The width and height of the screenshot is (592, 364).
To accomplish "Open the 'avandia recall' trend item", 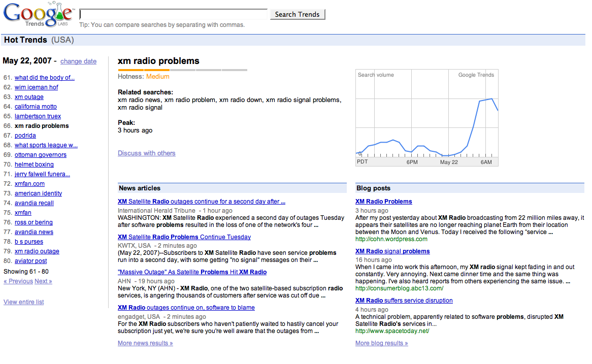I will 34,203.
